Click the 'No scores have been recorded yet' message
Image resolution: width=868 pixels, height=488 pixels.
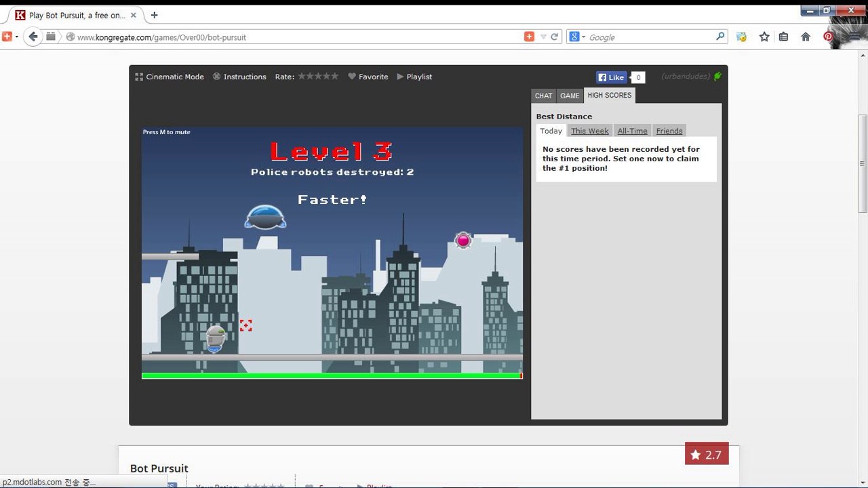[x=621, y=159]
